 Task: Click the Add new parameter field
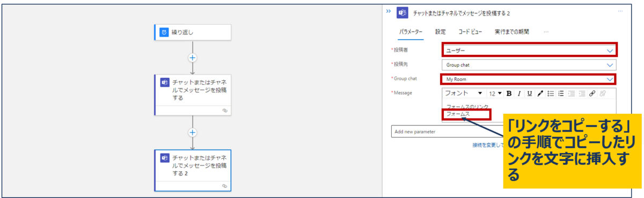(447, 131)
